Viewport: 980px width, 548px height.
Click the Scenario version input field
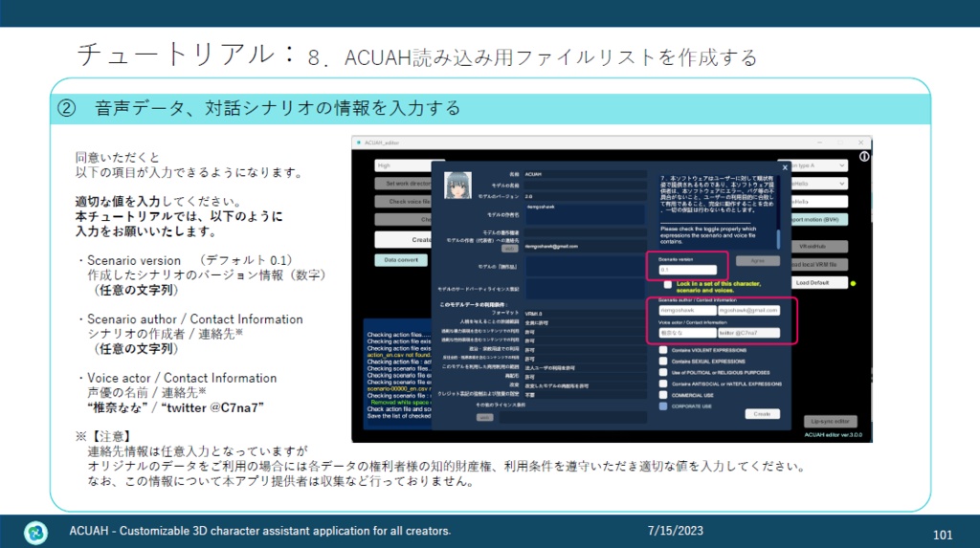click(x=687, y=270)
